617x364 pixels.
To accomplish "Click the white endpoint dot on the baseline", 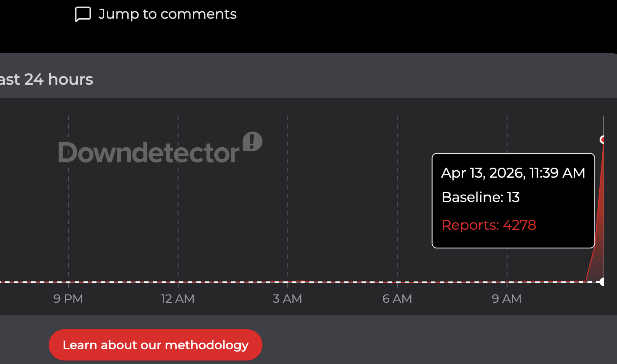I will [603, 282].
